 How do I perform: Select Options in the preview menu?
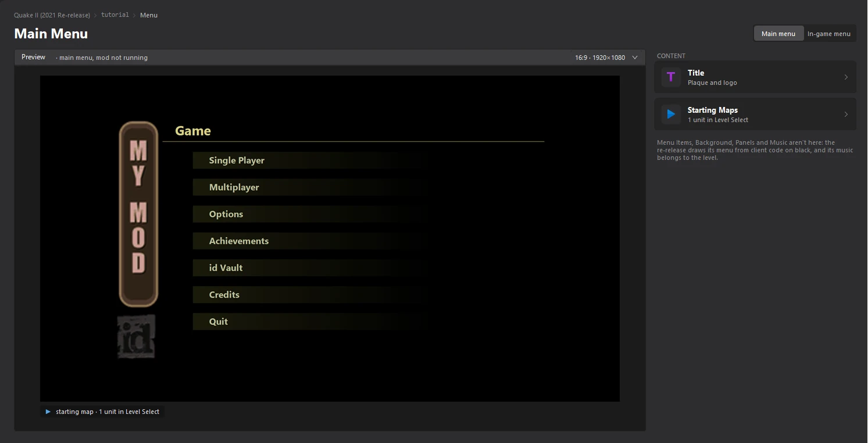point(310,214)
